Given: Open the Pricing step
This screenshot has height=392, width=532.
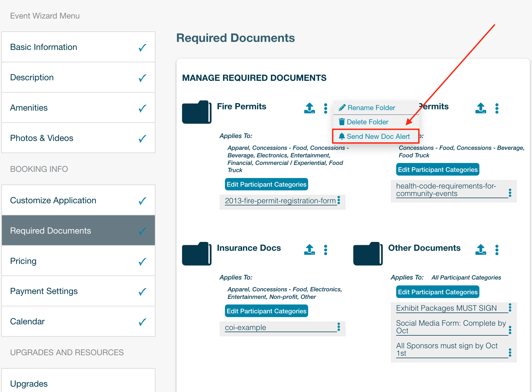Looking at the screenshot, I should [78, 261].
